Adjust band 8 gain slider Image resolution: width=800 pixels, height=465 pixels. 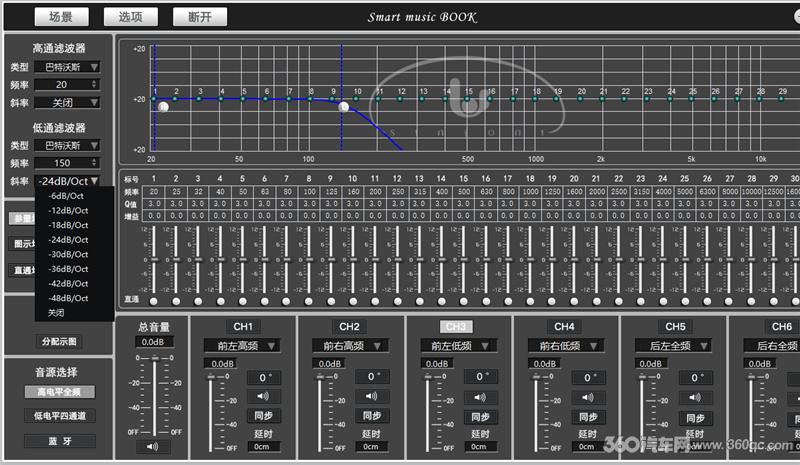[309, 259]
